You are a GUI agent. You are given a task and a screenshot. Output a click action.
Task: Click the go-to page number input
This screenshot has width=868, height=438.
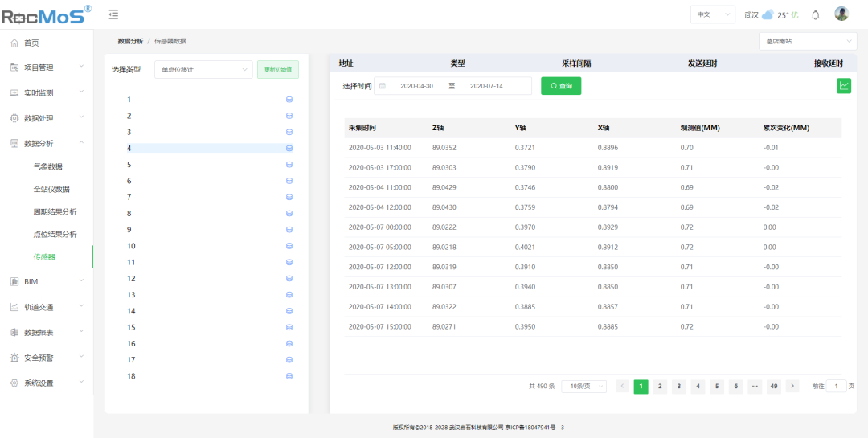pyautogui.click(x=836, y=386)
